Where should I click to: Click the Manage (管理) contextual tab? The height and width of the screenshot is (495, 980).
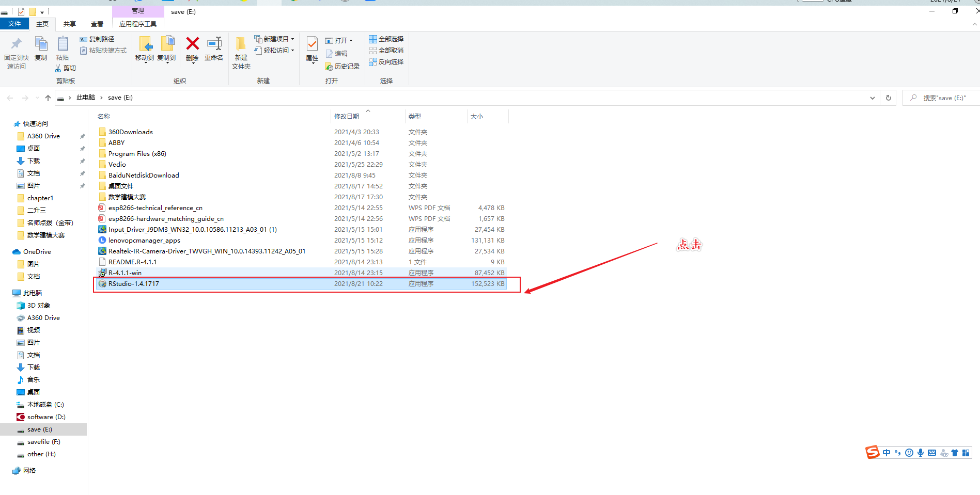point(138,11)
